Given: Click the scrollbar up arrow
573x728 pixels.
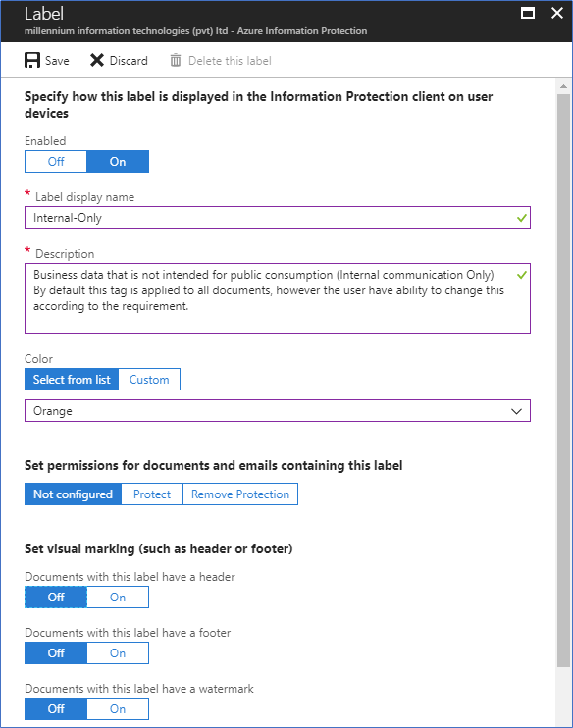Looking at the screenshot, I should point(563,86).
